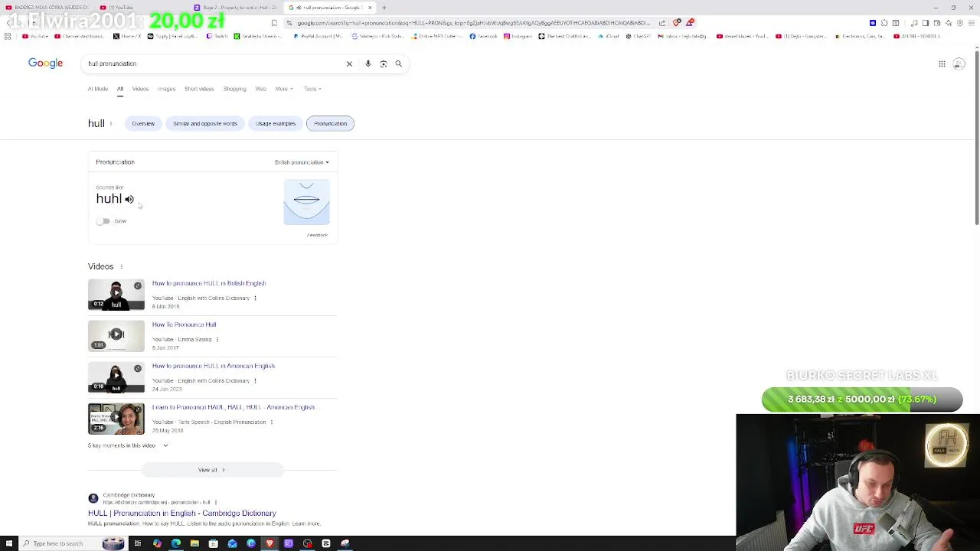This screenshot has width=980, height=551.
Task: Open 'How To Pronounce Hull' video link
Action: 184,324
